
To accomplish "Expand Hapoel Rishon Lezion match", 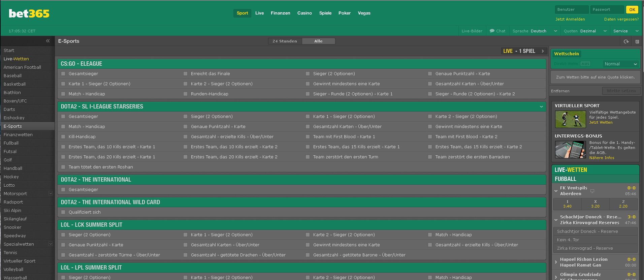I will (556, 262).
